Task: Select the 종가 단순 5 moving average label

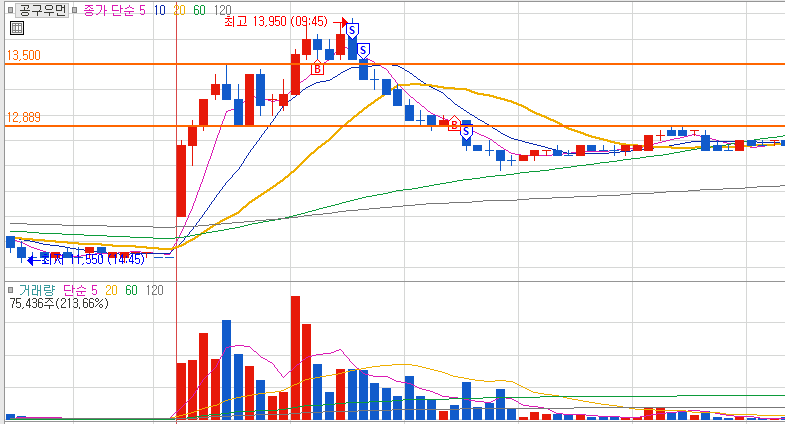Action: pos(114,10)
